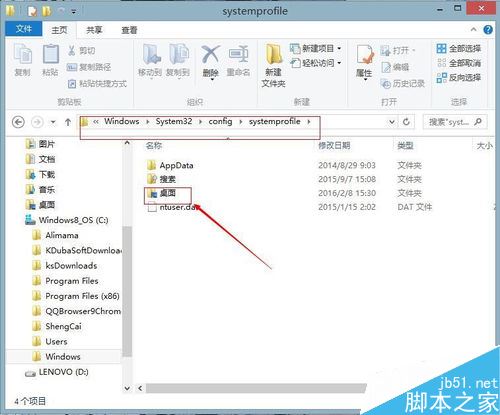Click the Edit command in ribbon
The width and height of the screenshot is (500, 415).
point(395,67)
